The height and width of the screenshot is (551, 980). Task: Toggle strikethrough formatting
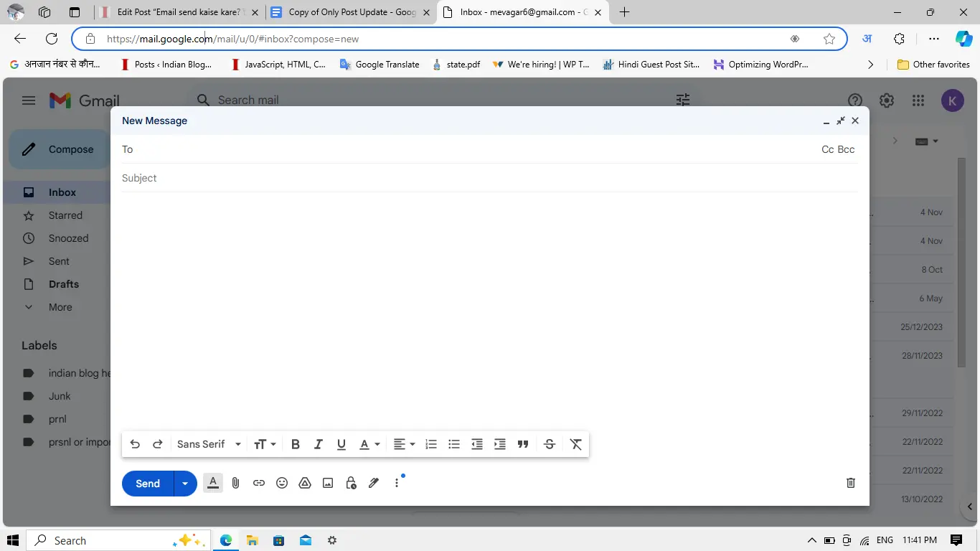[550, 444]
